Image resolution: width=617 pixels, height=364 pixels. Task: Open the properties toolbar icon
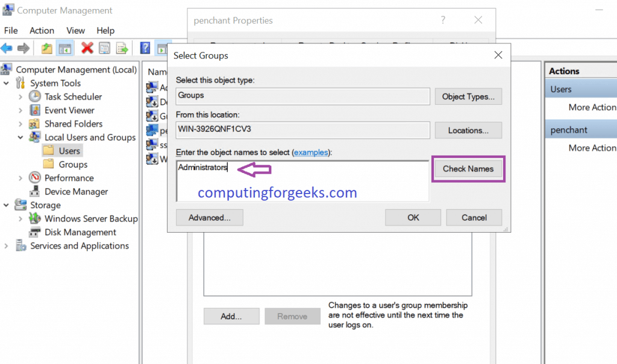[x=104, y=48]
